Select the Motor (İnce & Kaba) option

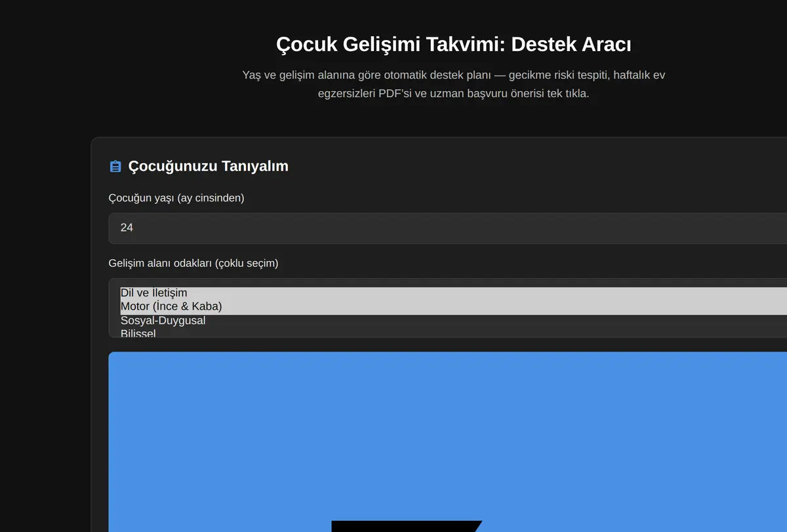point(454,306)
